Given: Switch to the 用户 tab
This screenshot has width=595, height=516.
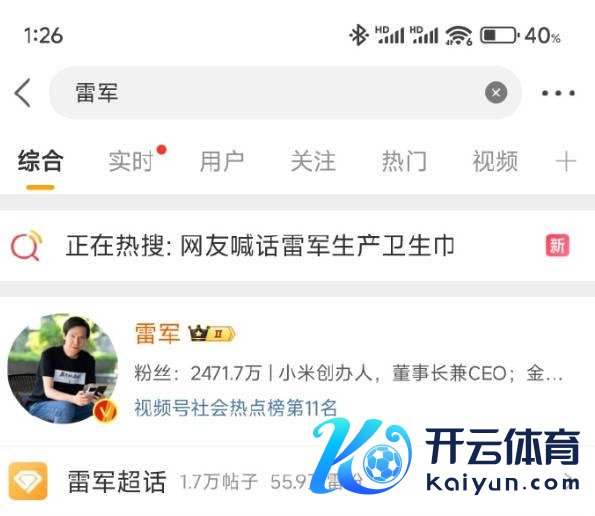Looking at the screenshot, I should [222, 161].
